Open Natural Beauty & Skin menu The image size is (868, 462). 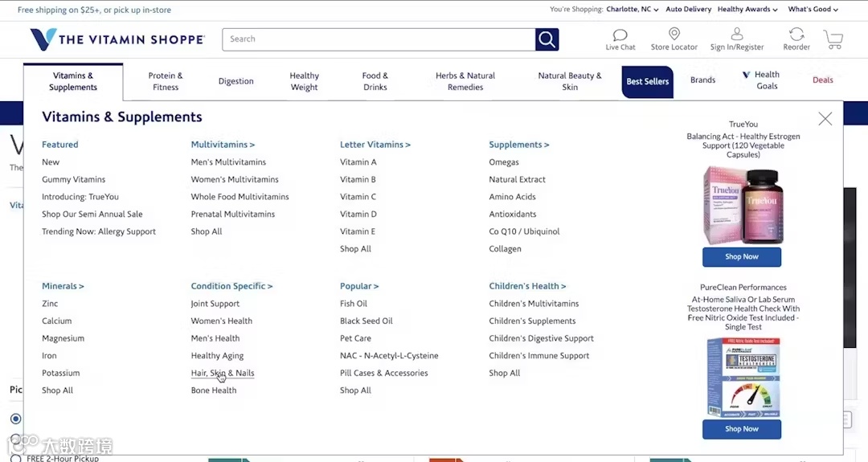tap(570, 81)
